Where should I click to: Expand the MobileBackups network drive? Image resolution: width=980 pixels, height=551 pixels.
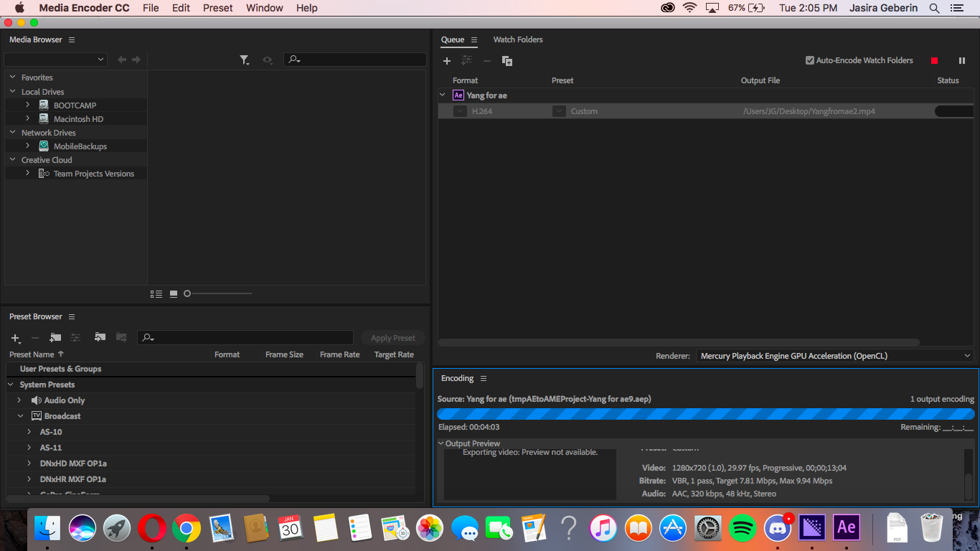click(x=28, y=146)
